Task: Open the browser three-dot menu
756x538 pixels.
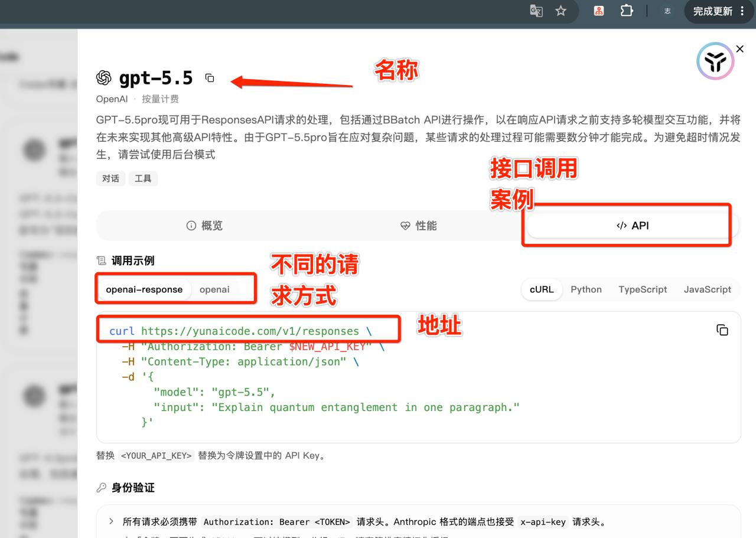Action: (x=742, y=11)
